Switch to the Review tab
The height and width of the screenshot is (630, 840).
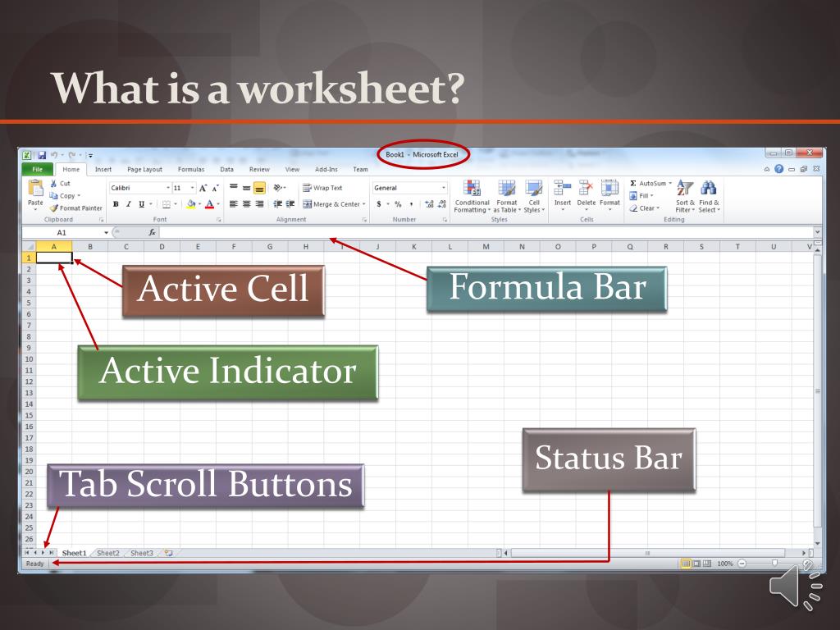point(259,169)
